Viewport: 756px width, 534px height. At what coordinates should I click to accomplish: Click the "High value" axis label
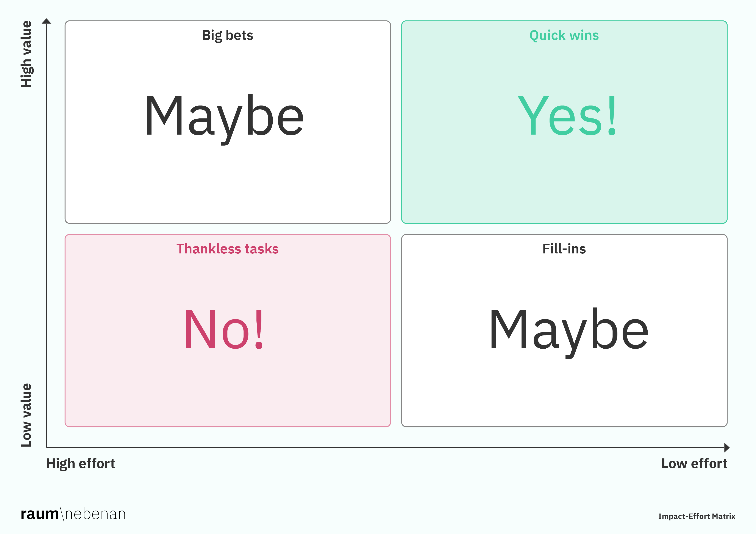[26, 54]
